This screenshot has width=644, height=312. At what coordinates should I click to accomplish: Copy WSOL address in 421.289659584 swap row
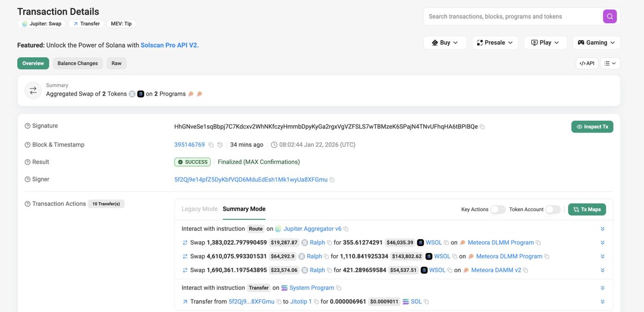(x=450, y=271)
